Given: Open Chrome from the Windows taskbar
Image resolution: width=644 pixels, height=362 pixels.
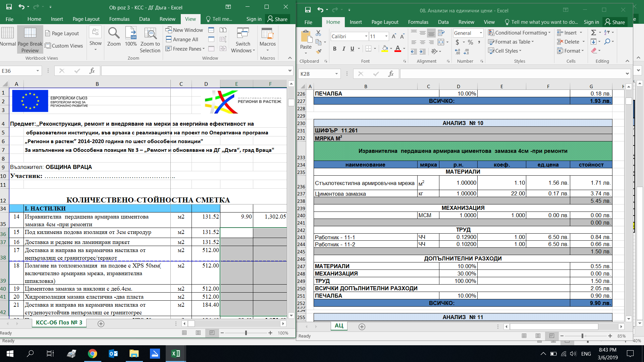Looking at the screenshot, I should pyautogui.click(x=92, y=354).
